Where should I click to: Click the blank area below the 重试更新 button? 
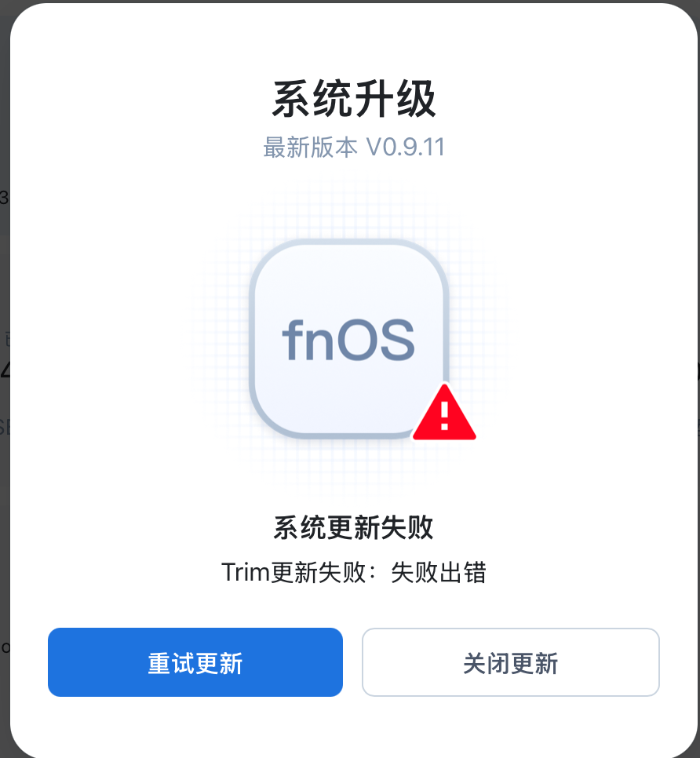(x=195, y=725)
